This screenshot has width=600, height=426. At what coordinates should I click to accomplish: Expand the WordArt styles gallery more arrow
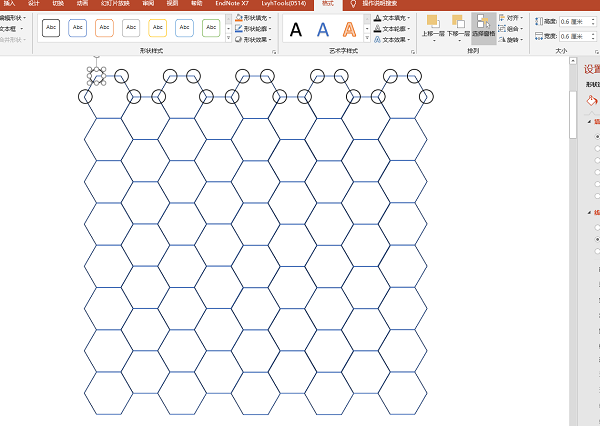pos(367,38)
